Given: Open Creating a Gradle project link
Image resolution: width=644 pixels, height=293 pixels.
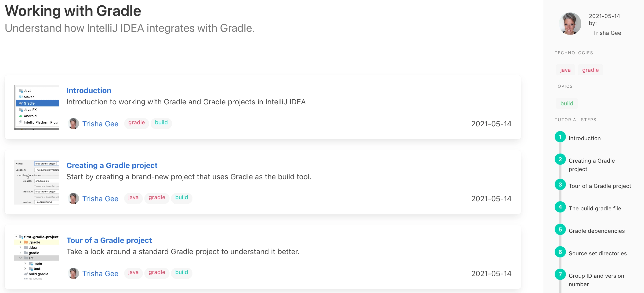Looking at the screenshot, I should pos(112,165).
